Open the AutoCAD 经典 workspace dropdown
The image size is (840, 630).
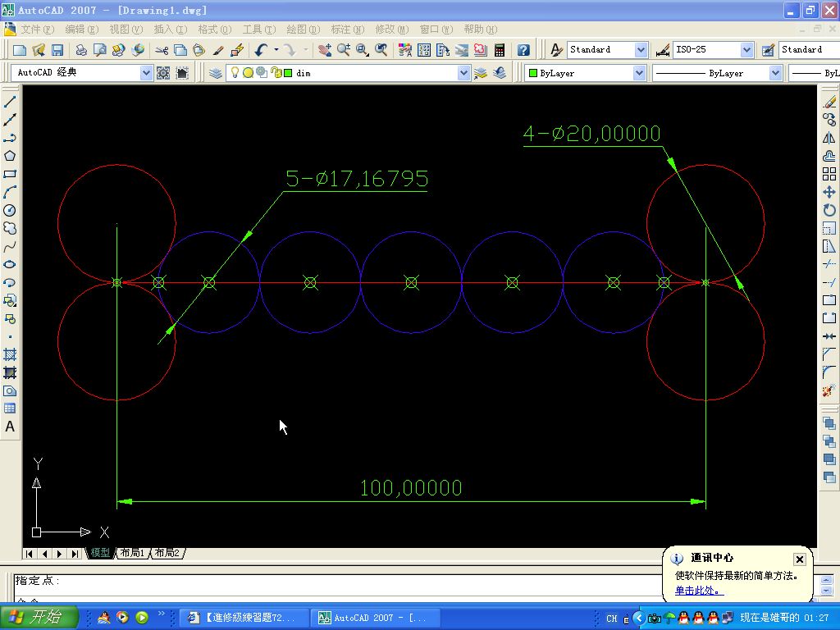click(146, 73)
